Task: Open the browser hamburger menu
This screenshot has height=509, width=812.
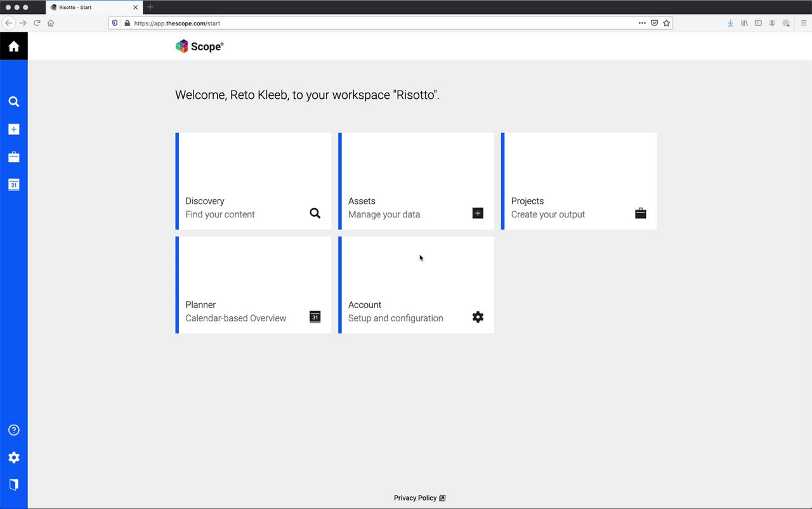Action: pyautogui.click(x=803, y=23)
